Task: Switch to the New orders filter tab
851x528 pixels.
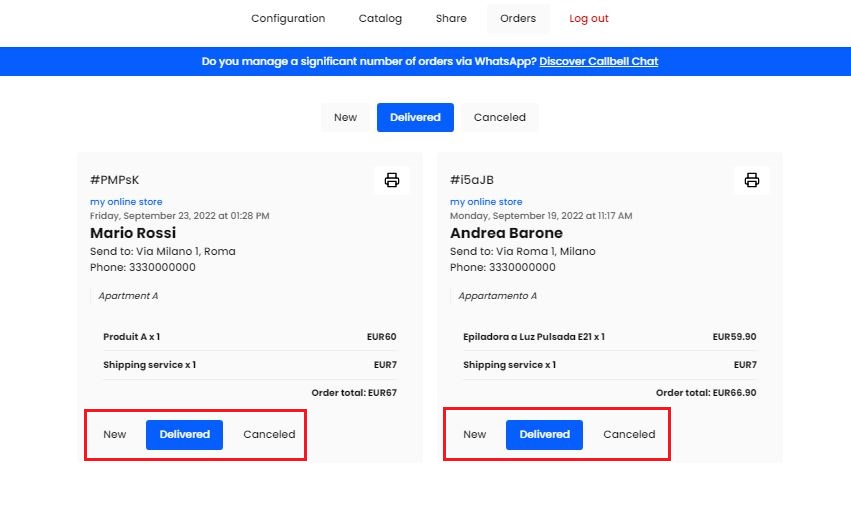Action: [x=345, y=117]
